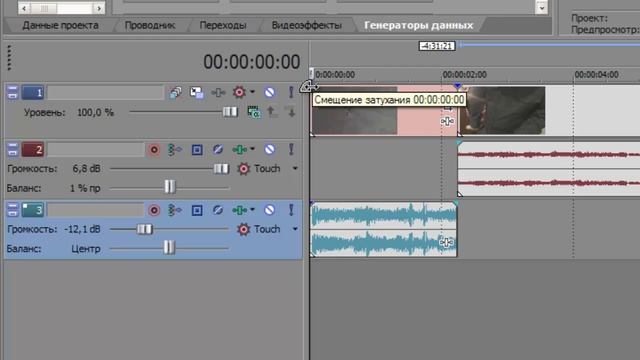Solo audio track 2
Screen dimensions: 640x360
pyautogui.click(x=291, y=149)
